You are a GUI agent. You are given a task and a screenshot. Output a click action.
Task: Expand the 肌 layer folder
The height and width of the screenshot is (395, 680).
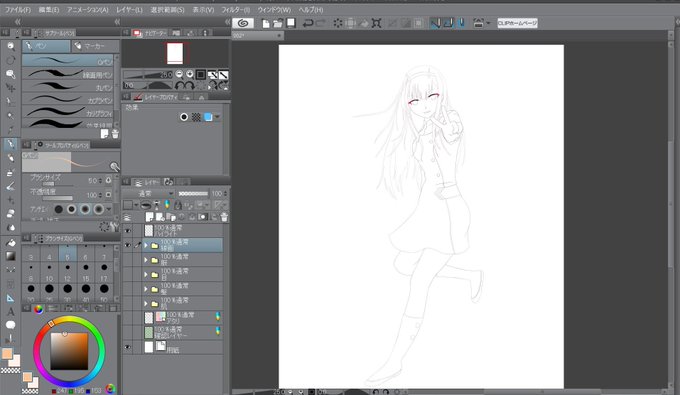coord(146,304)
